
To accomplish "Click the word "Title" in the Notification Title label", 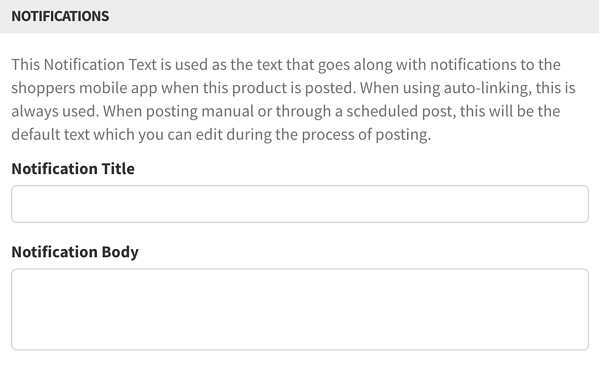I will (118, 168).
